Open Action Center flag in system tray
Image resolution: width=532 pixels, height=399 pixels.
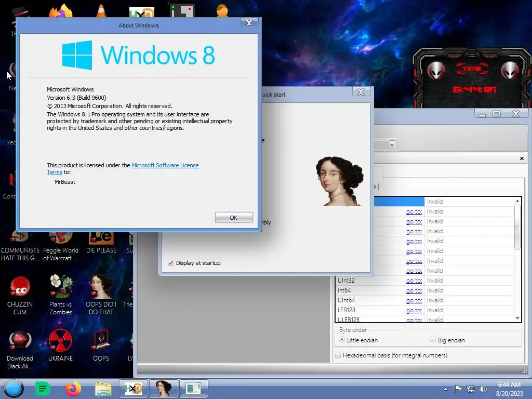458,389
